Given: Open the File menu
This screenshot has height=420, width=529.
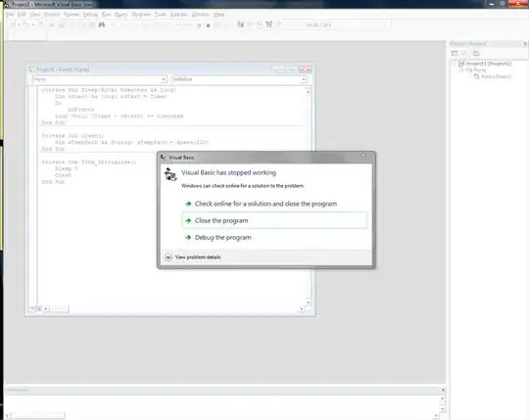Looking at the screenshot, I should tap(10, 14).
